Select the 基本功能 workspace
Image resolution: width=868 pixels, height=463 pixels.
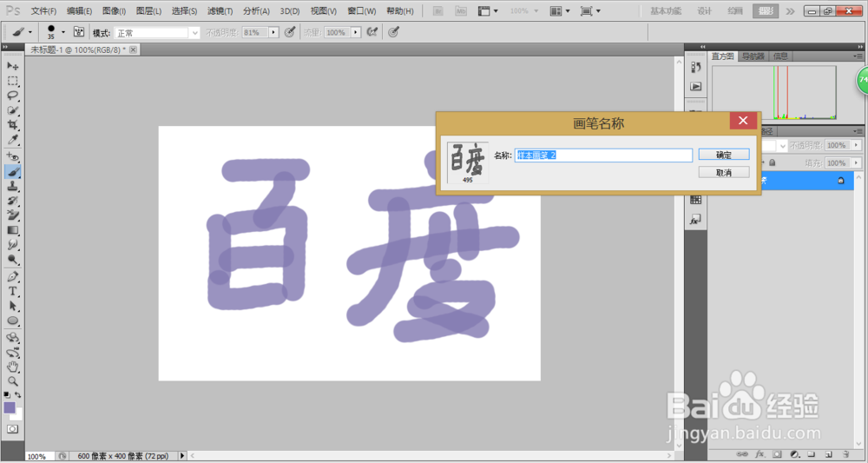pos(666,11)
